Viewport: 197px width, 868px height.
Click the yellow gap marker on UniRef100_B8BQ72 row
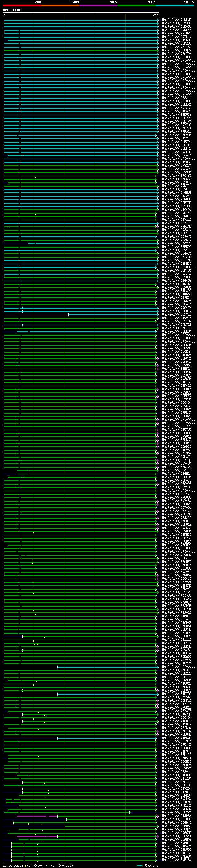[34, 52]
